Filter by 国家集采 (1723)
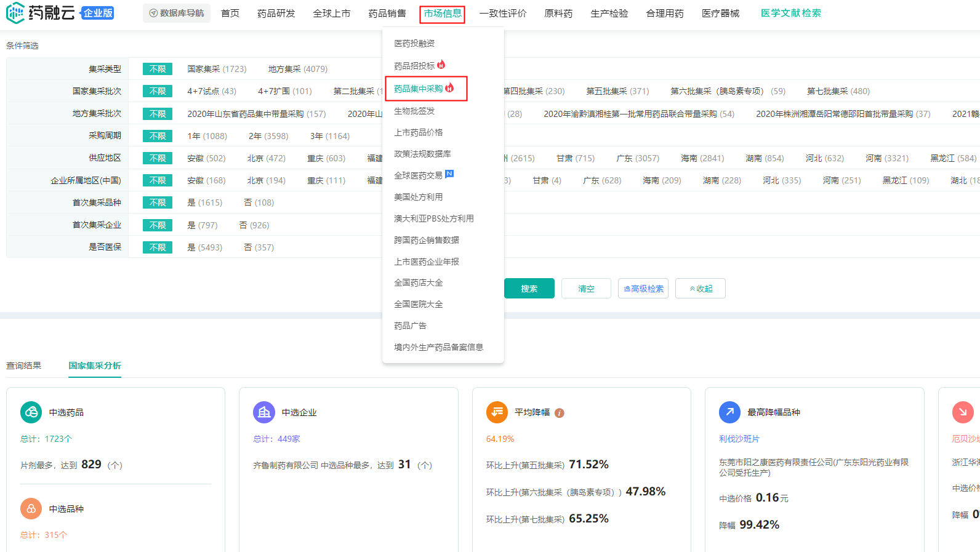Image resolution: width=980 pixels, height=552 pixels. 217,69
